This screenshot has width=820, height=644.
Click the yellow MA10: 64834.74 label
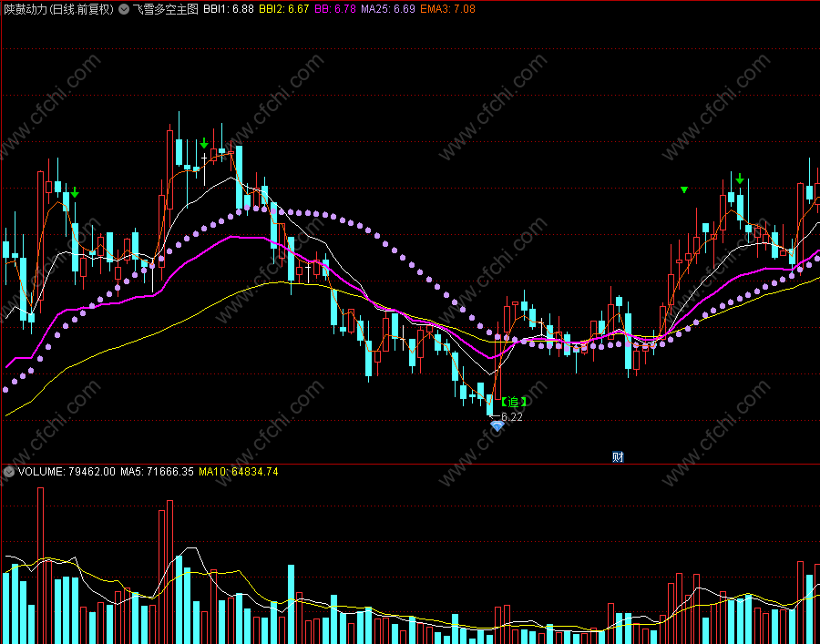pyautogui.click(x=238, y=472)
